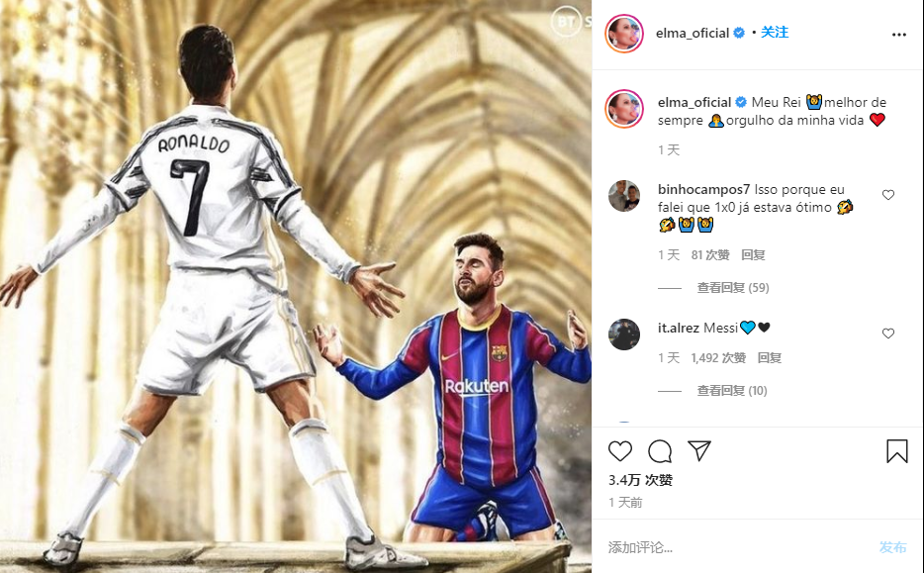Screen dimensions: 924x573
Task: Open the three-dot more options menu
Action: (x=898, y=35)
